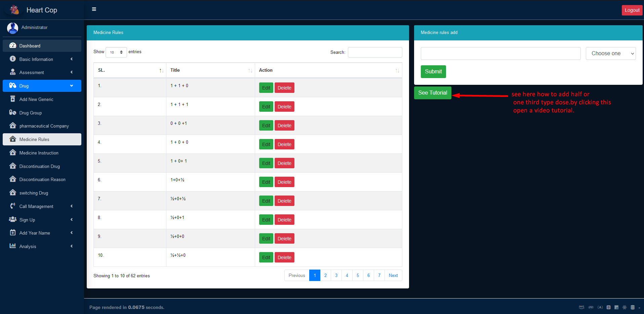Click the Sign Up users icon
This screenshot has width=644, height=314.
[x=13, y=219]
